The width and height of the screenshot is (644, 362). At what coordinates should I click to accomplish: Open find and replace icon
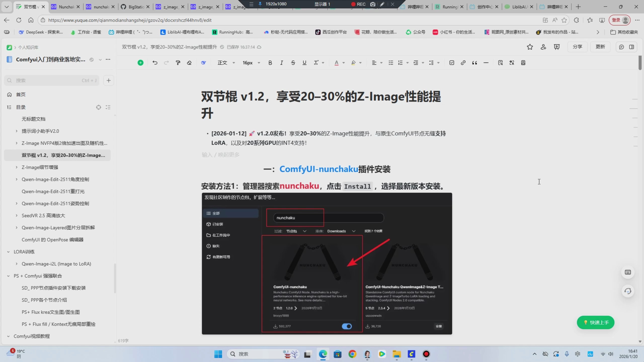pos(500,63)
